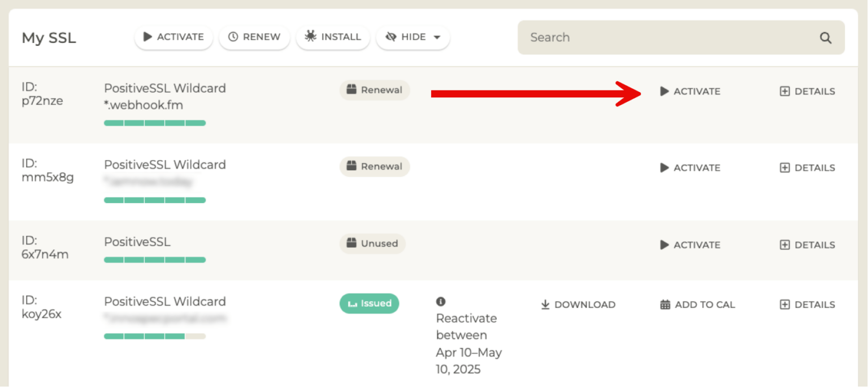
Task: Click the Renewal badge on certificate mm5x8g
Action: pyautogui.click(x=374, y=166)
